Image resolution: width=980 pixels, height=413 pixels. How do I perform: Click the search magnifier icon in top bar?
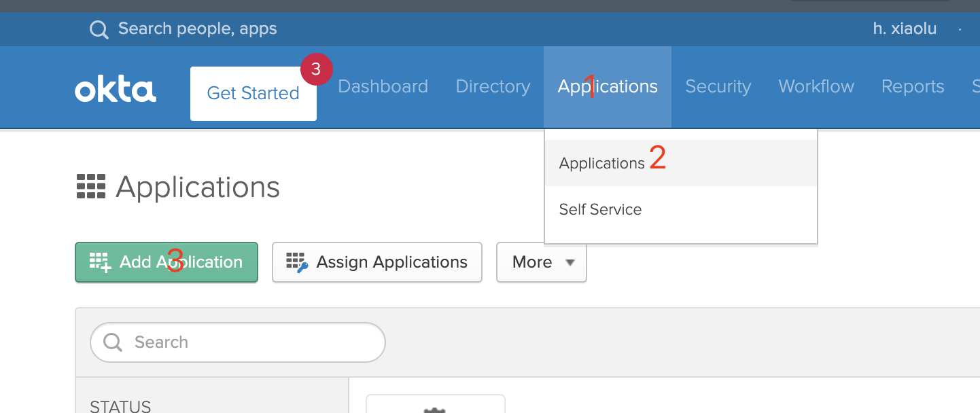point(99,30)
